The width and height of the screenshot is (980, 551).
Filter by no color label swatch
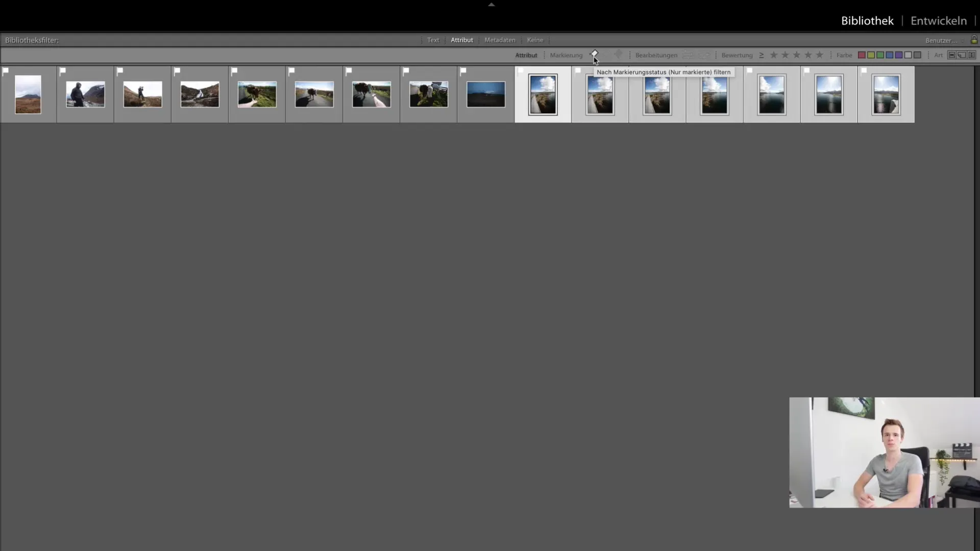coord(917,55)
